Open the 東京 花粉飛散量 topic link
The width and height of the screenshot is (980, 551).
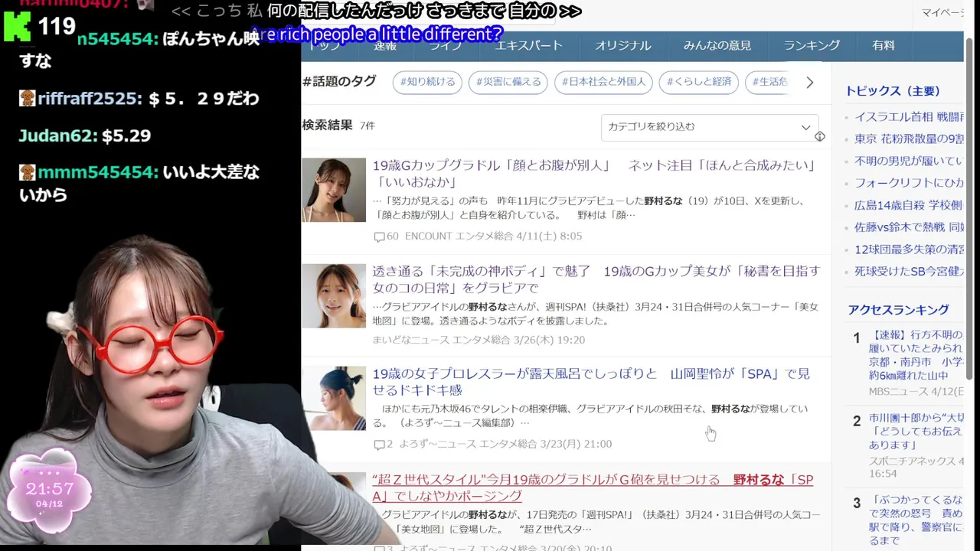pyautogui.click(x=909, y=139)
